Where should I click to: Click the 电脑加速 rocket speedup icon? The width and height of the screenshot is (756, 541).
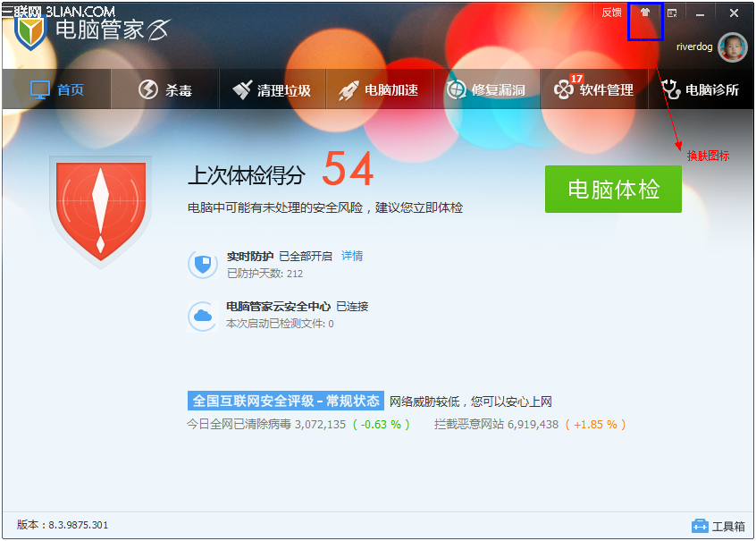coord(351,89)
